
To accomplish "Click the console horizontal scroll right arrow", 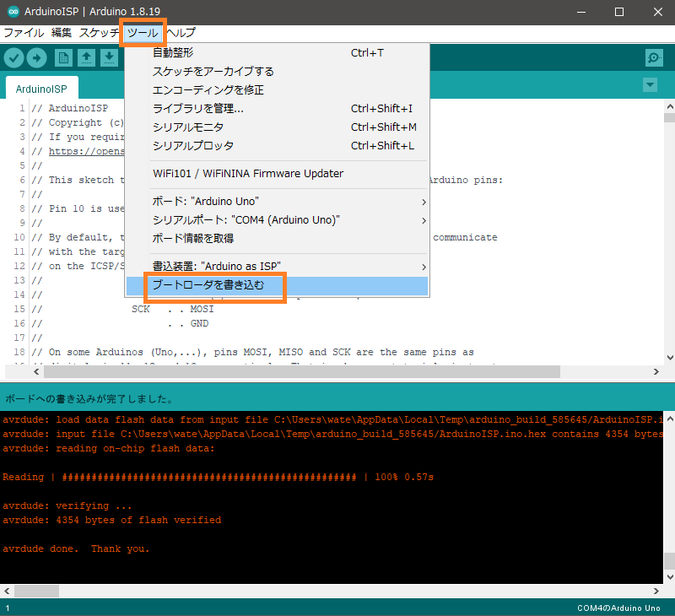I will (656, 591).
